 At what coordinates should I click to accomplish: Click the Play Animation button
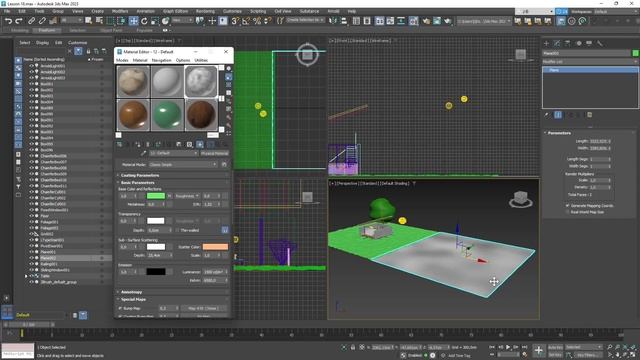508,347
